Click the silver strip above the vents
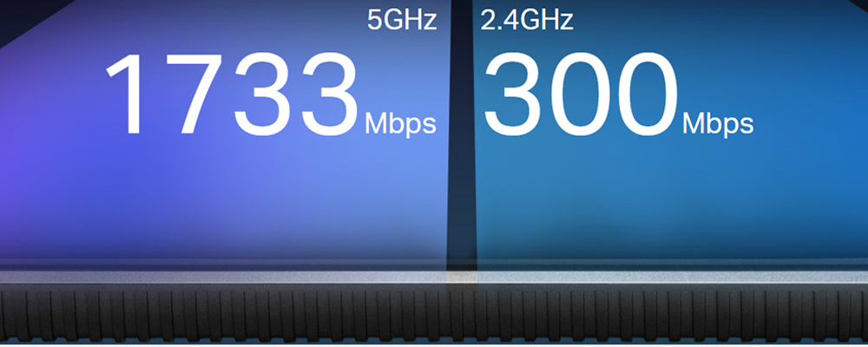Viewport: 868px width, 347px height. pos(434,277)
